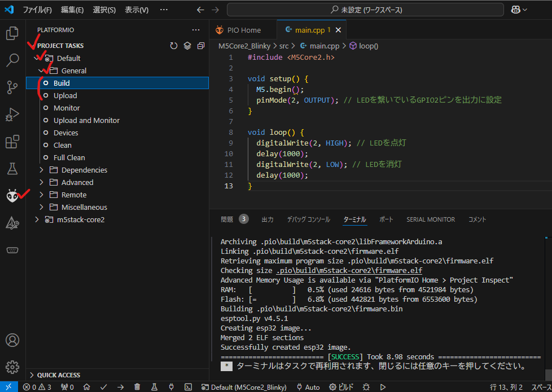Run unit tests via the flask icon
The width and height of the screenshot is (552, 392).
154,387
